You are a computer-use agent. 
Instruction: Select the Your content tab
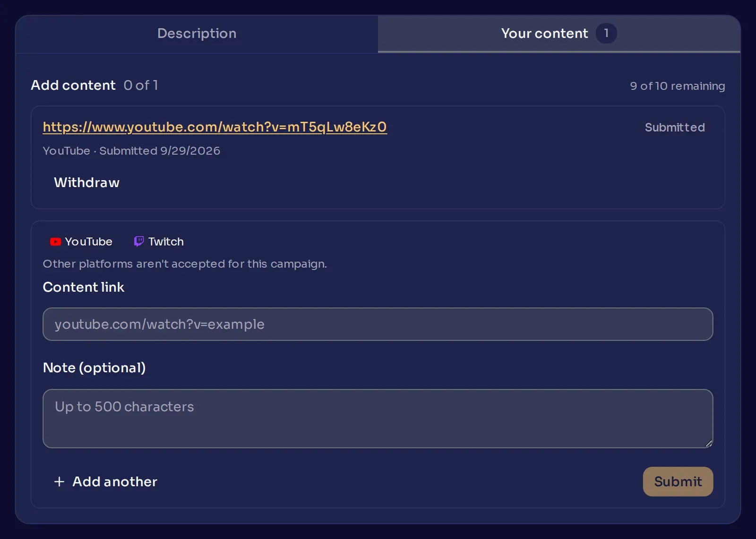tap(559, 34)
